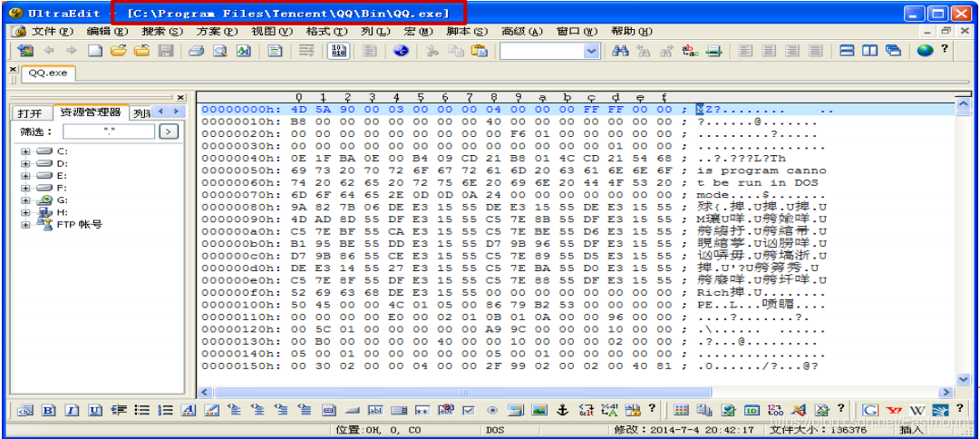Click the Split Window Vertically icon
Image resolution: width=980 pixels, height=439 pixels.
(870, 51)
